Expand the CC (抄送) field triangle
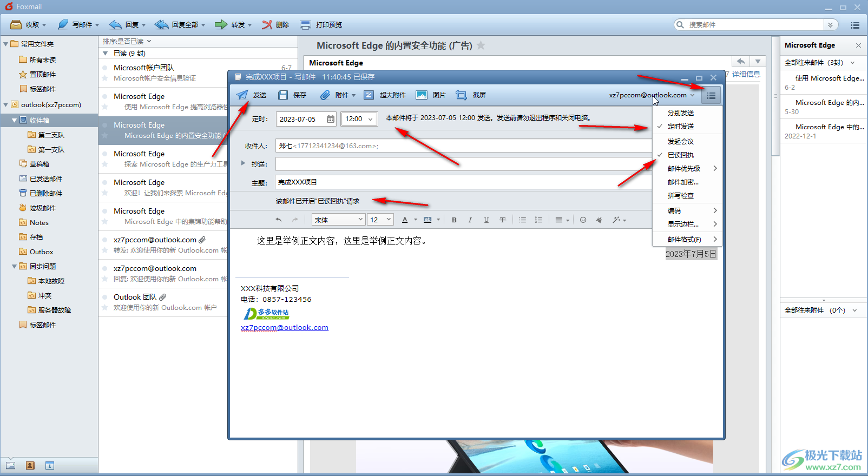Screen dimensions: 868x476 pos(243,163)
